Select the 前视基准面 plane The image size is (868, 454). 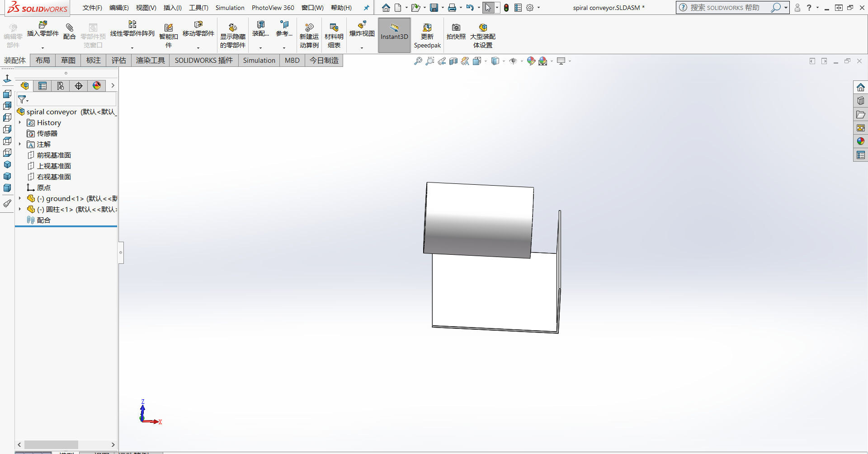pyautogui.click(x=49, y=155)
